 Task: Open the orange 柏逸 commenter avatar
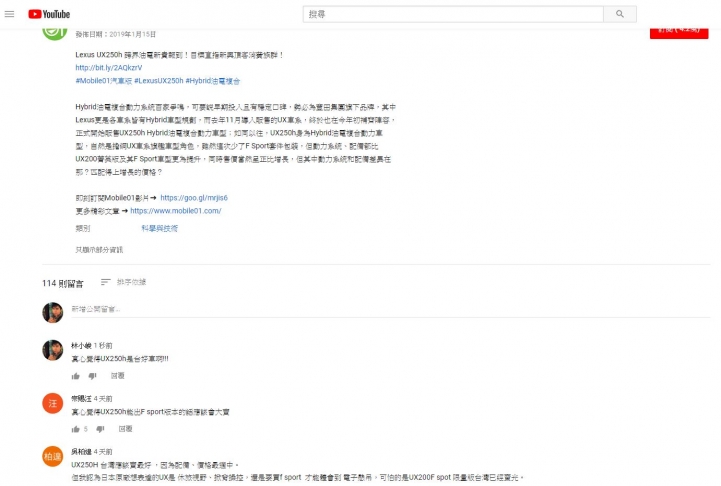[53, 457]
